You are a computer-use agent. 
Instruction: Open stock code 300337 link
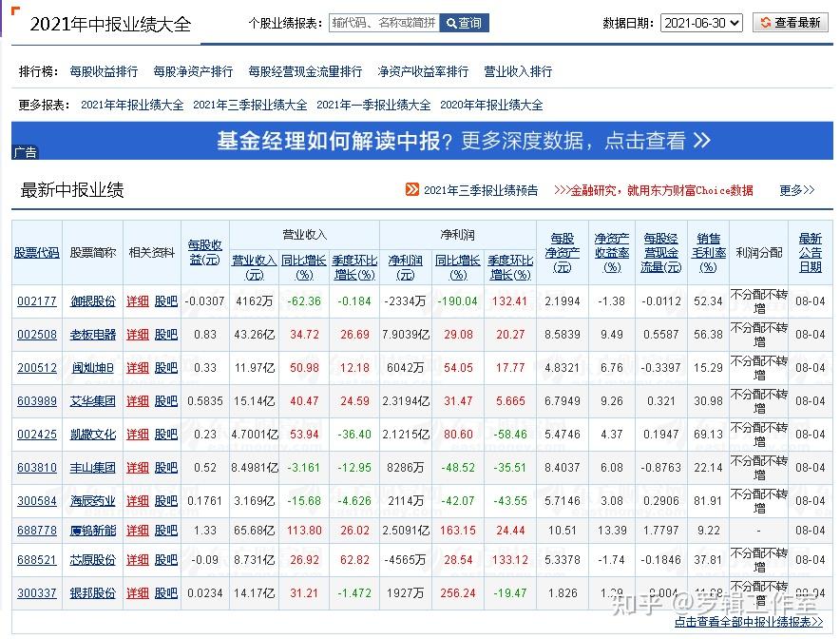click(37, 593)
